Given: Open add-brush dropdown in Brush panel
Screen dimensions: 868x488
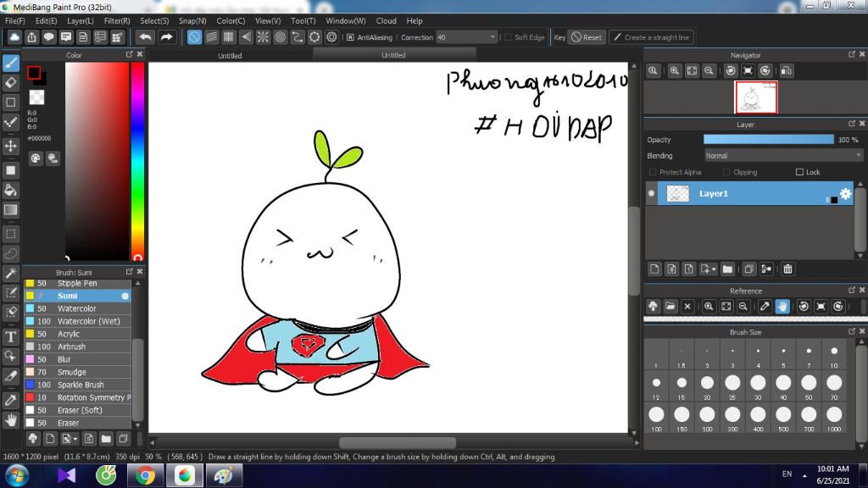Looking at the screenshot, I should coord(75,439).
